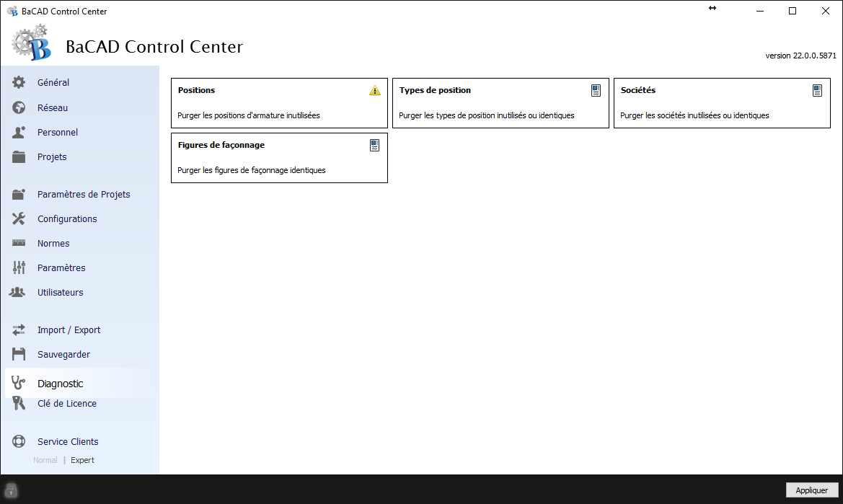Go to Import / Export
The width and height of the screenshot is (843, 504).
[x=69, y=330]
